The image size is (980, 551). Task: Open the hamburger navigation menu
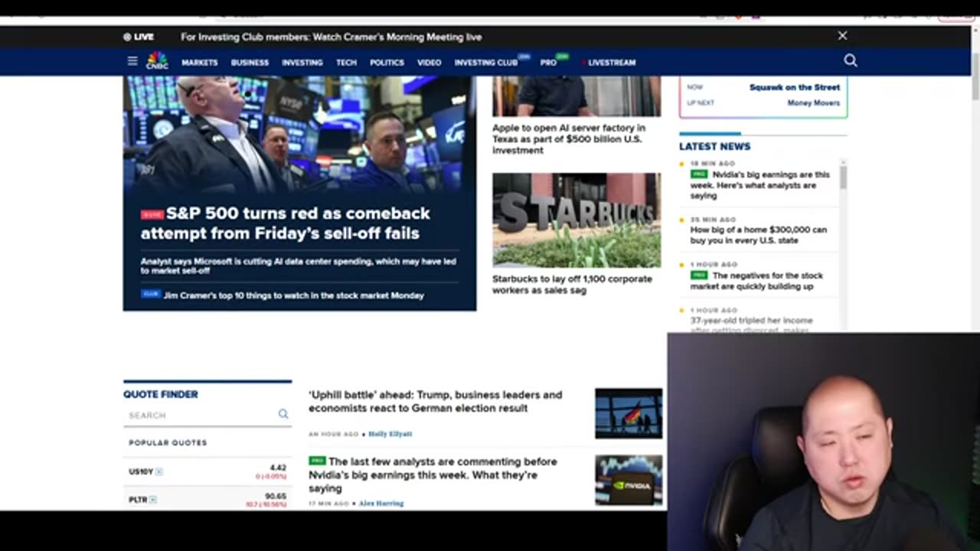132,61
